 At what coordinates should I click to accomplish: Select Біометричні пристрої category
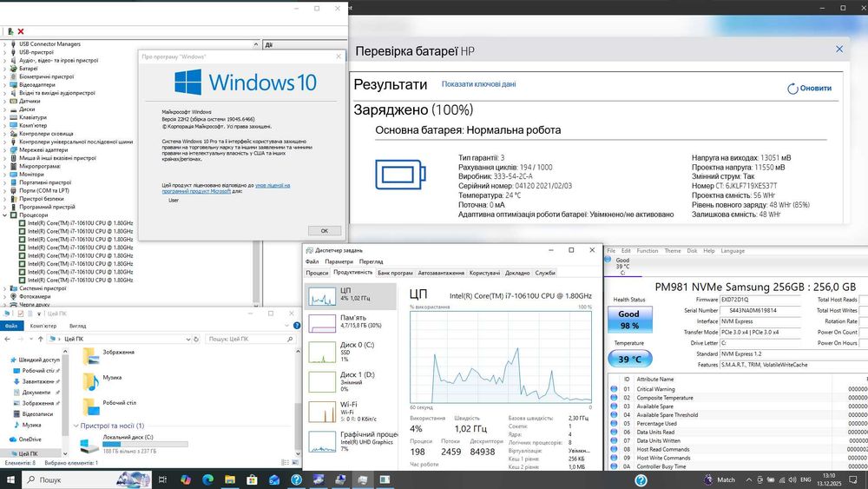(x=47, y=76)
